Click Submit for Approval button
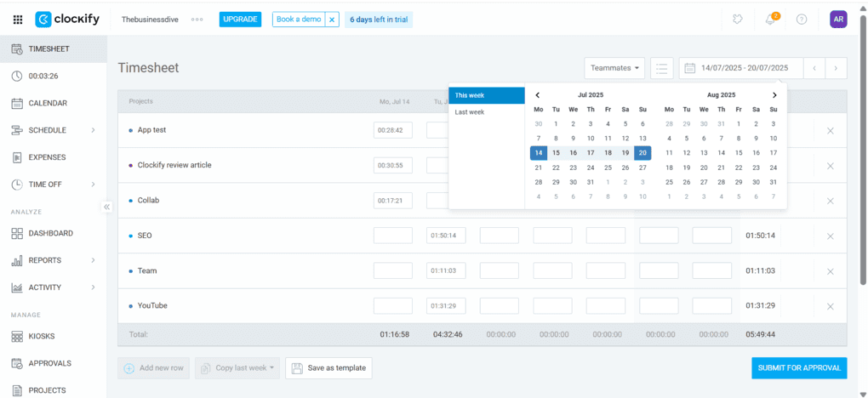This screenshot has width=868, height=398. [x=799, y=368]
